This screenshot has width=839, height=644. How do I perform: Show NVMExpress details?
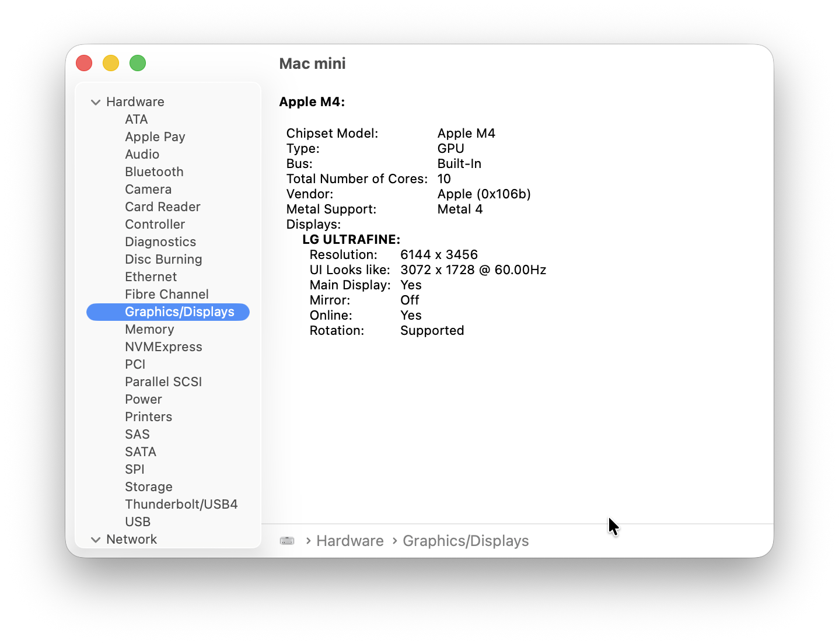pyautogui.click(x=163, y=346)
